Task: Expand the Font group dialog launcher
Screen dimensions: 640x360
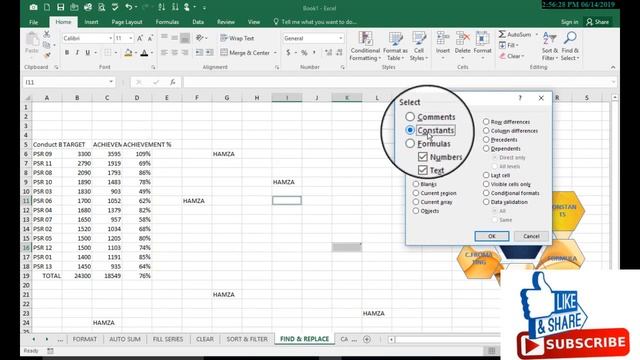Action: (x=153, y=67)
